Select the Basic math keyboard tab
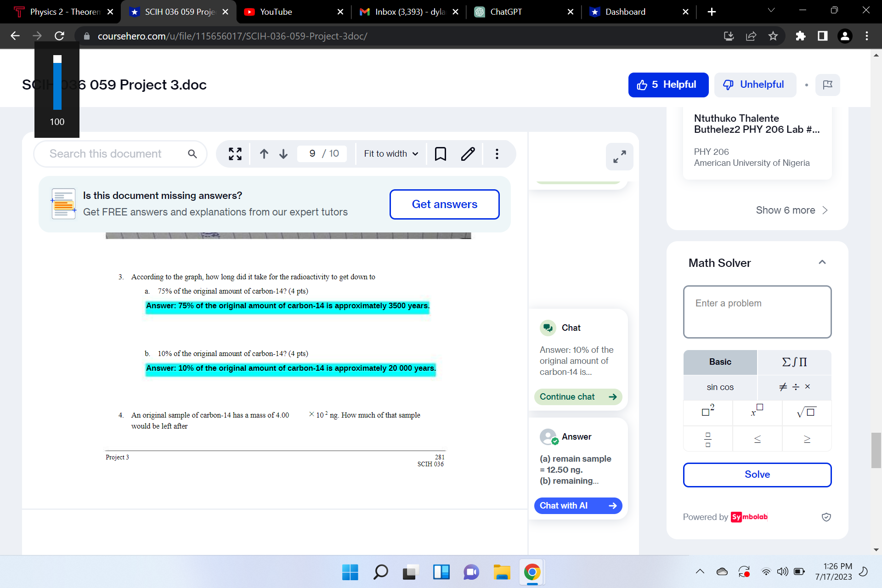 click(720, 362)
